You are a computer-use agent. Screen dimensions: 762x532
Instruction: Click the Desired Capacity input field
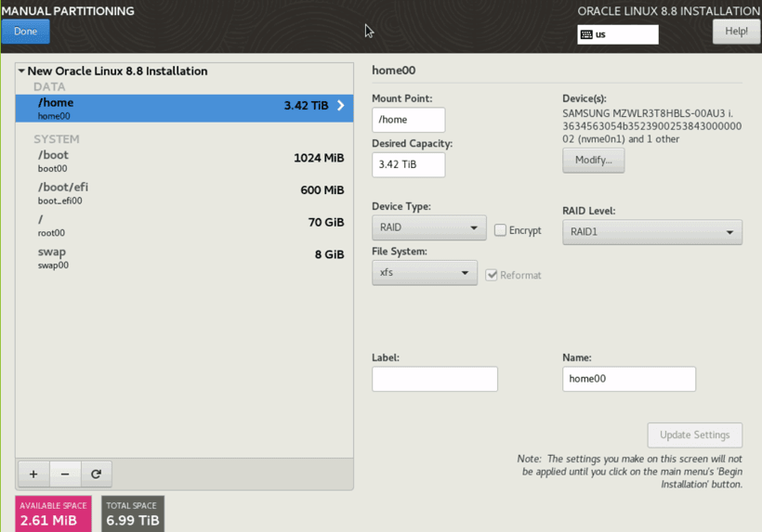coord(408,164)
